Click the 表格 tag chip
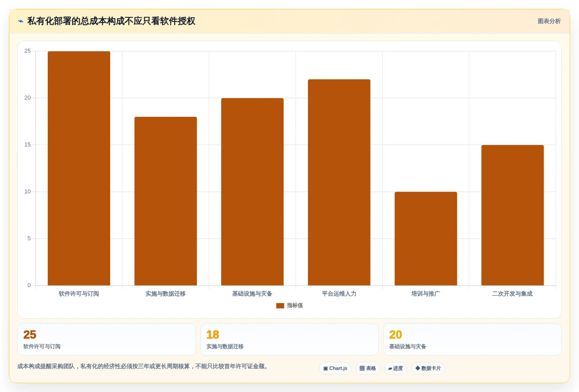 tap(368, 369)
